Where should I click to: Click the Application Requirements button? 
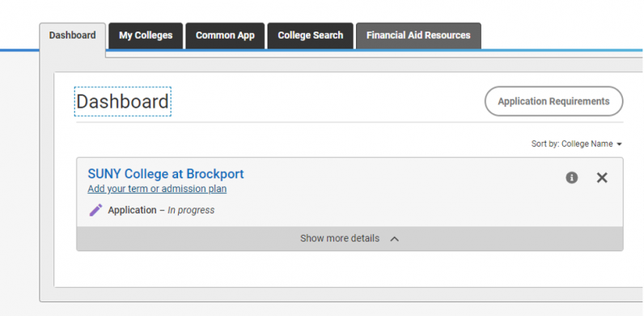point(553,101)
